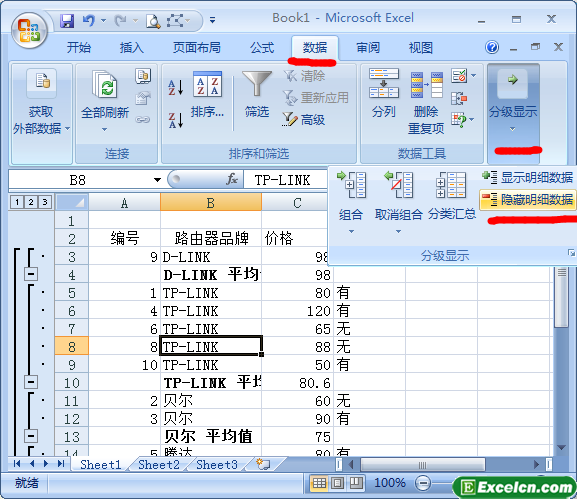Show outline level 1
The width and height of the screenshot is (577, 499).
(17, 202)
